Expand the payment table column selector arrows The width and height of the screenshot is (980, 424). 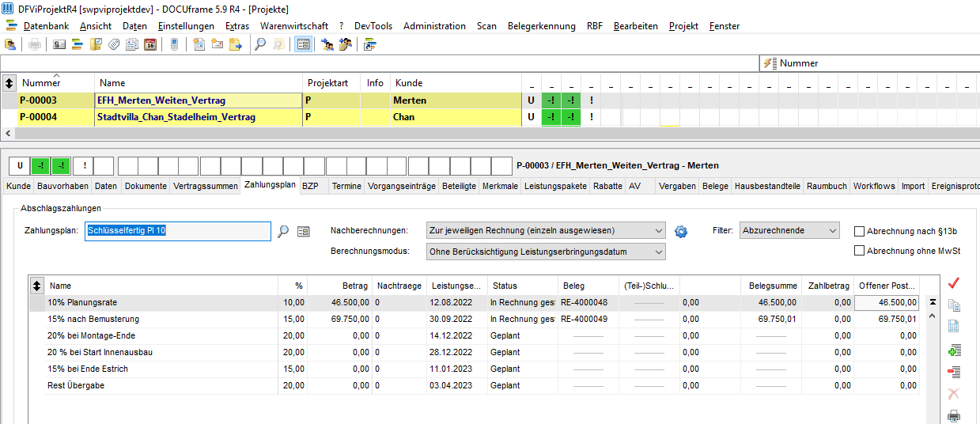click(x=36, y=286)
